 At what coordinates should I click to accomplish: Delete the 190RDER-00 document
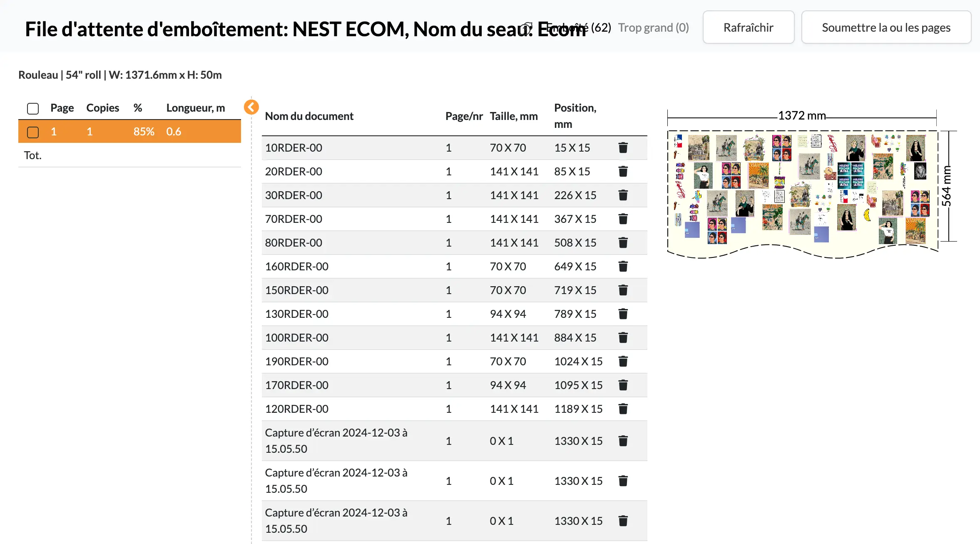[x=623, y=361]
